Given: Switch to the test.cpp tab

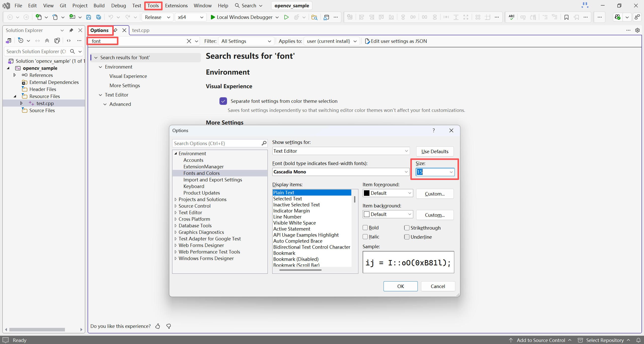Looking at the screenshot, I should pos(141,30).
